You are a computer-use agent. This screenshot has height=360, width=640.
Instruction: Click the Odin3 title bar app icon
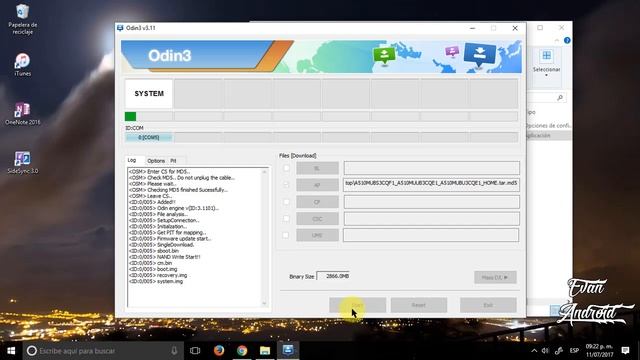(120, 28)
